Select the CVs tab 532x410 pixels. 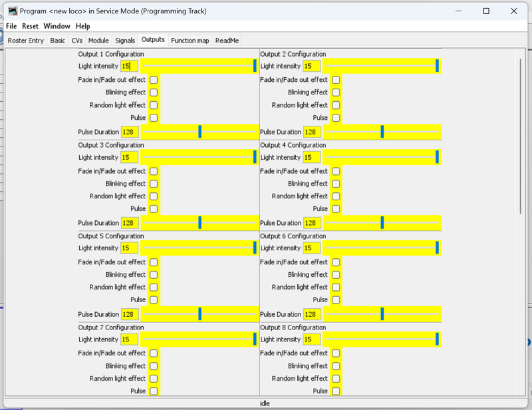click(x=76, y=41)
